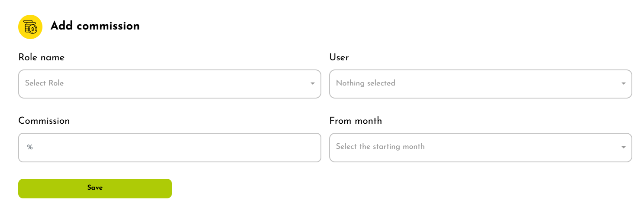The image size is (644, 214).
Task: Open the starting month dropdown
Action: click(x=480, y=148)
